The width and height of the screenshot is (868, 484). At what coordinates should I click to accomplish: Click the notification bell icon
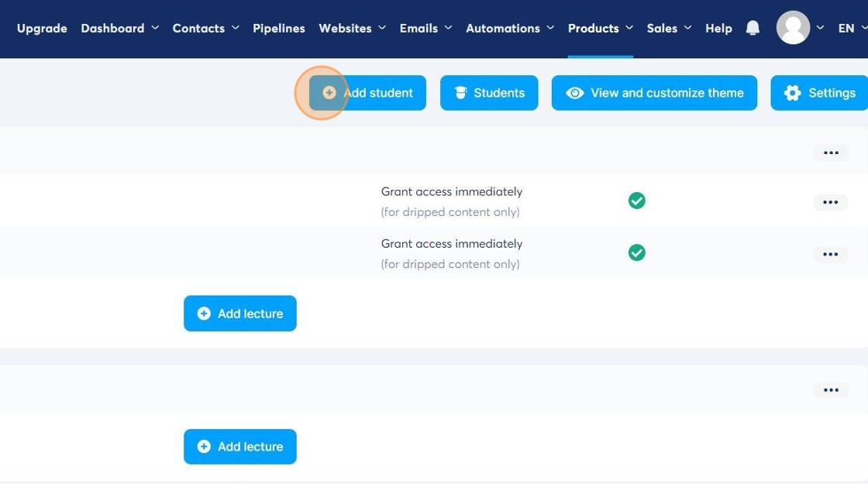pyautogui.click(x=753, y=28)
